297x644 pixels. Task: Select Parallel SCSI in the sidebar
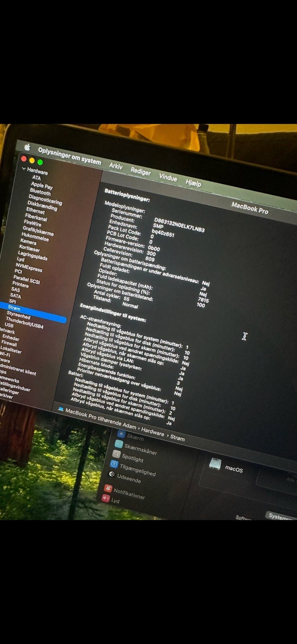(x=27, y=279)
